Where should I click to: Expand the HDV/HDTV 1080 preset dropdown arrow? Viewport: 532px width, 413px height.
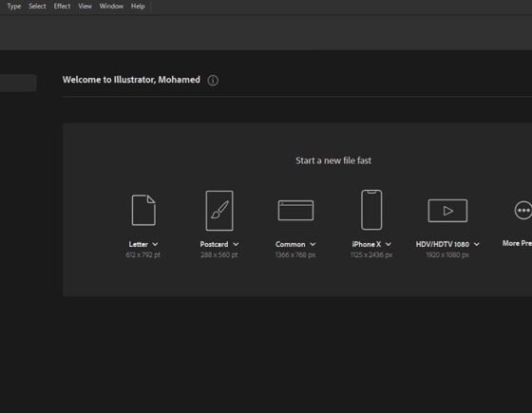[x=477, y=245]
